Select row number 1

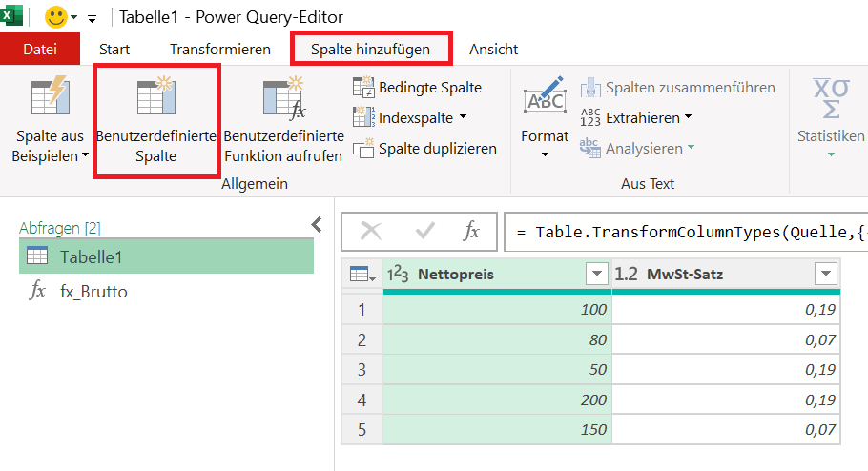pos(362,309)
